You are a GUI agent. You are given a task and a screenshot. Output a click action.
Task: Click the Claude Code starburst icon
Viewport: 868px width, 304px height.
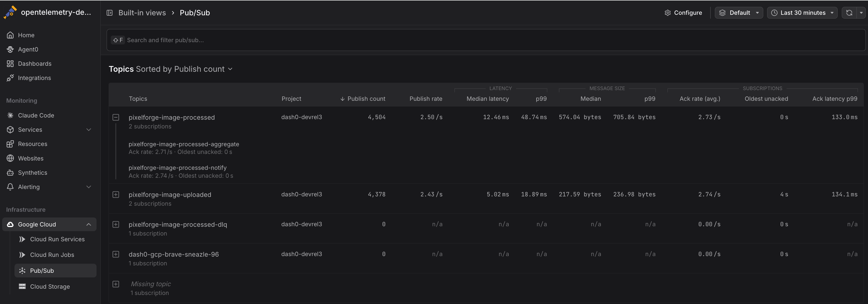click(10, 115)
